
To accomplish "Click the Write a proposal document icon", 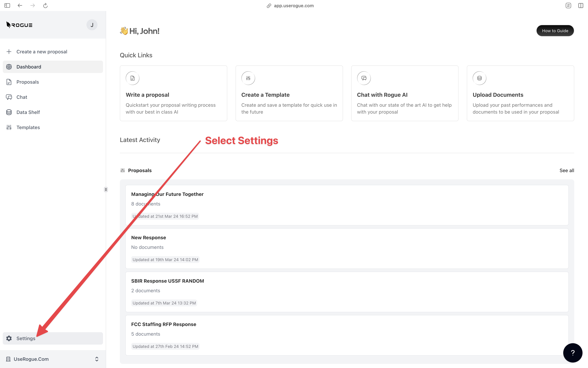I will pyautogui.click(x=133, y=78).
